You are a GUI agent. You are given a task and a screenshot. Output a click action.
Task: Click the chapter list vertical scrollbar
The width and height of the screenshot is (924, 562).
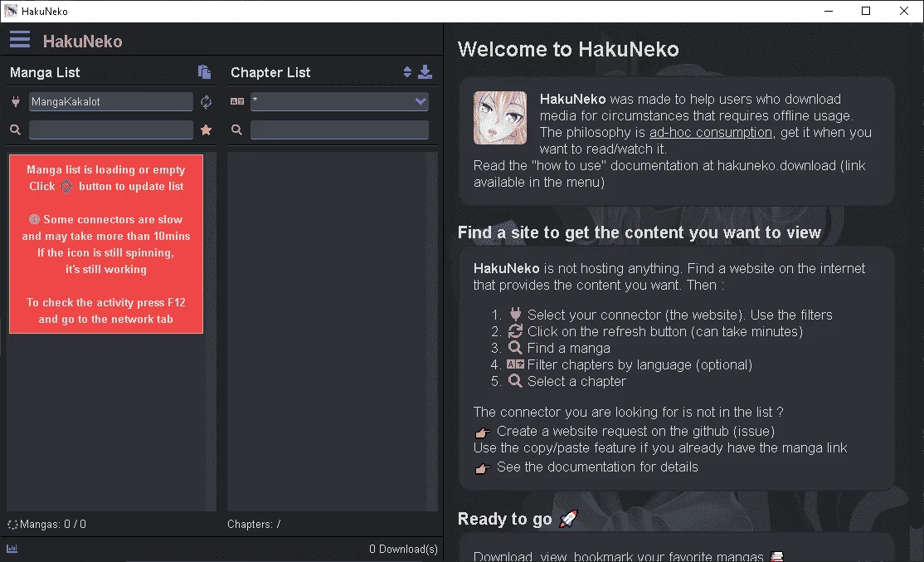tap(432, 331)
